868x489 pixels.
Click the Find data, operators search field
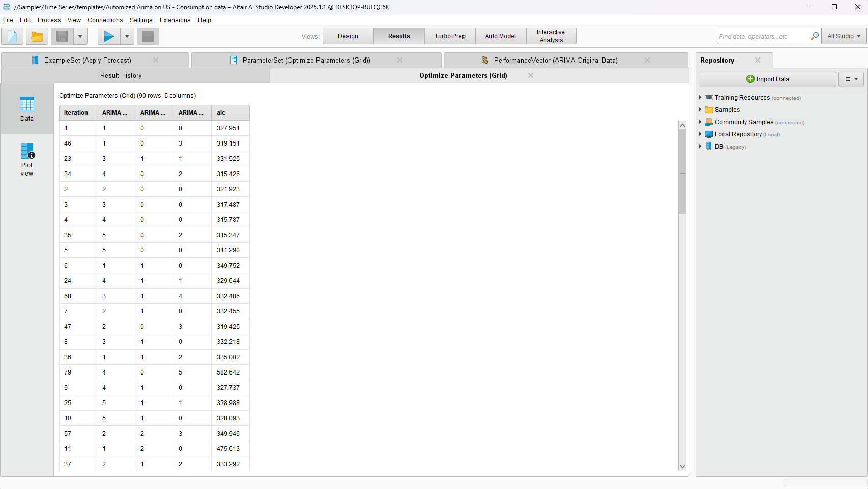click(x=763, y=36)
